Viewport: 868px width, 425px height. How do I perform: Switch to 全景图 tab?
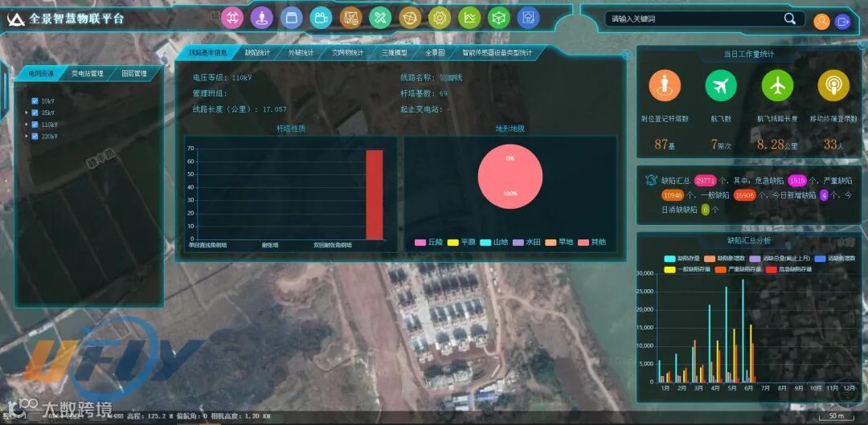(435, 53)
